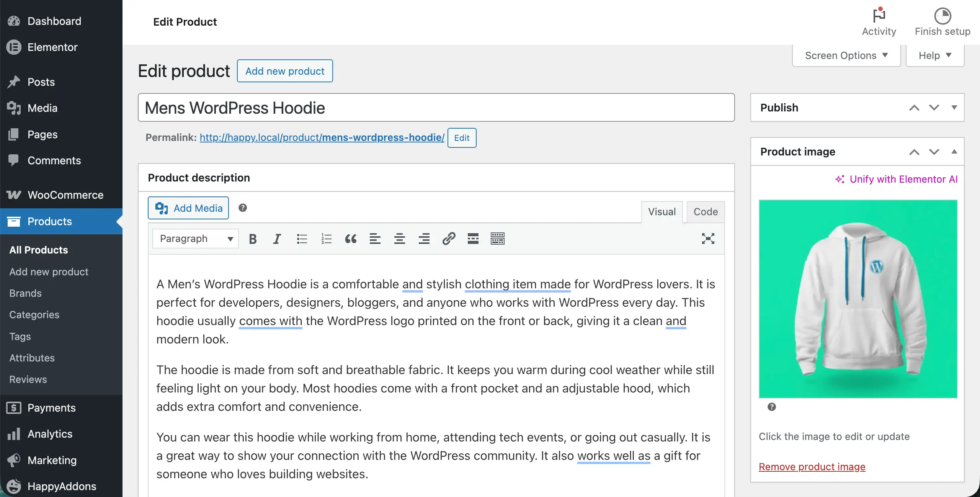Click the Add new product button
Screen dimensions: 980x497
(285, 71)
